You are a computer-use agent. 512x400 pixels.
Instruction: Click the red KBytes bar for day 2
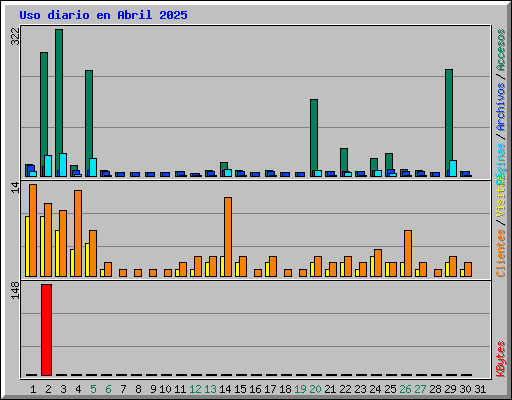[x=46, y=330]
